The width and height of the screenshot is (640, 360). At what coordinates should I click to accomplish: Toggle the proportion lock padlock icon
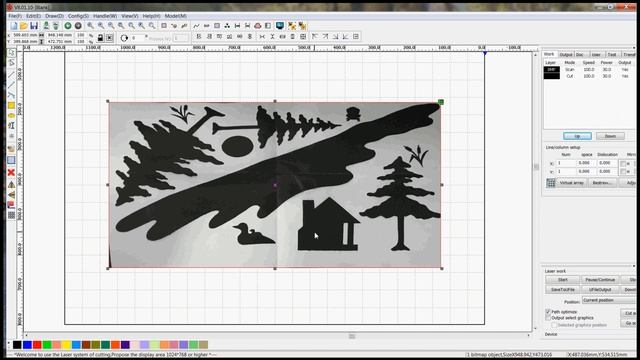(100, 38)
